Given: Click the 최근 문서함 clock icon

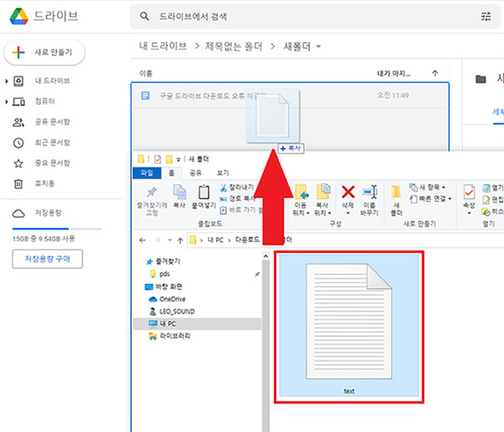Looking at the screenshot, I should point(18,143).
